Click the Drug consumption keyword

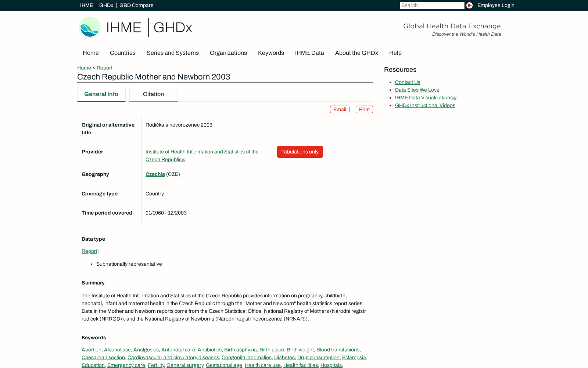318,358
